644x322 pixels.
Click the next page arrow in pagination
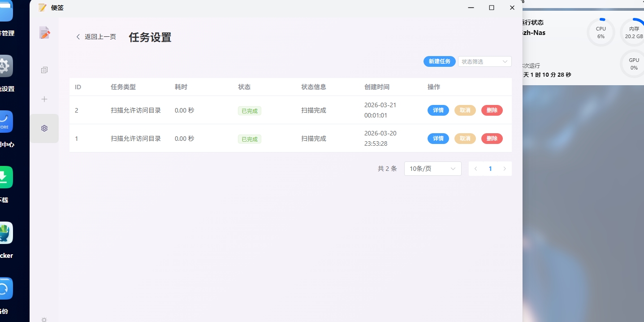point(505,169)
